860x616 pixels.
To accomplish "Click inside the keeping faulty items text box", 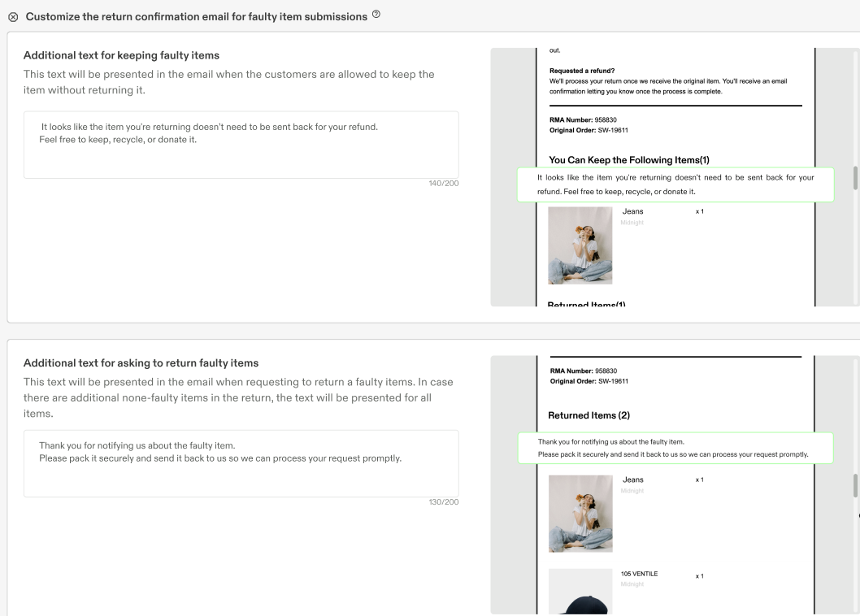I will (241, 145).
